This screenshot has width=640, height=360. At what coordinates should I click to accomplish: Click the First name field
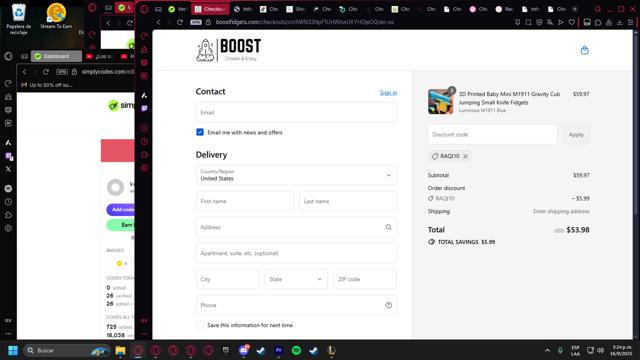[x=244, y=201]
